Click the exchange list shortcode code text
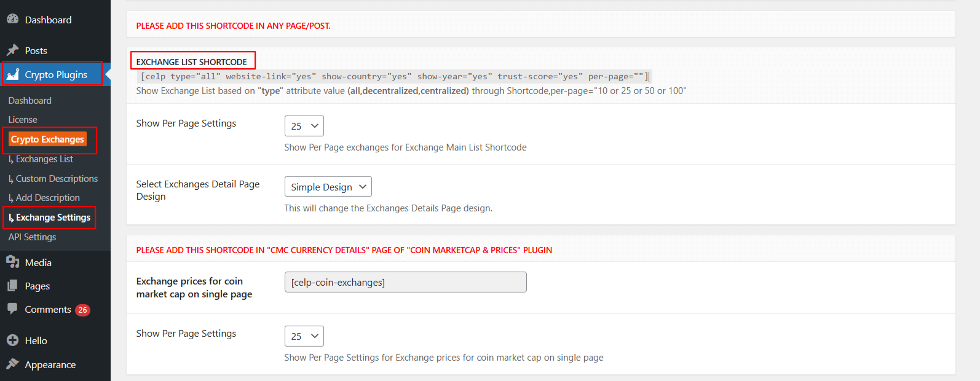The height and width of the screenshot is (381, 980). coord(393,77)
